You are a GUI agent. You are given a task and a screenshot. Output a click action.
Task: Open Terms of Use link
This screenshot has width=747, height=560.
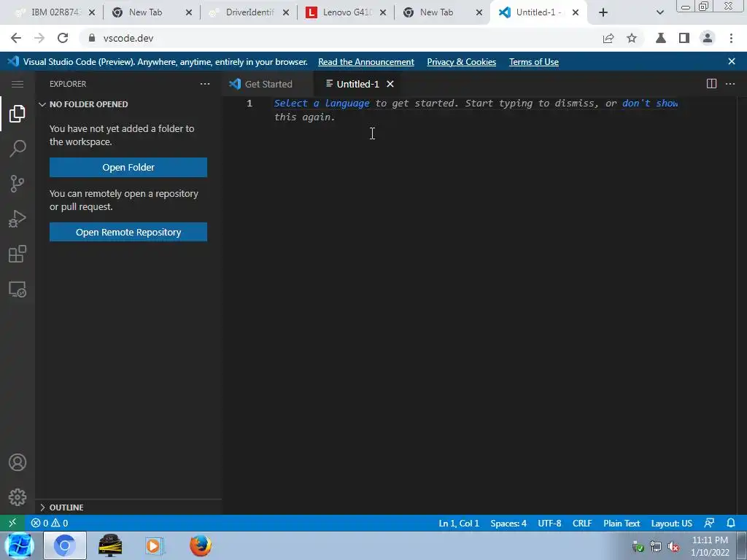click(x=533, y=62)
